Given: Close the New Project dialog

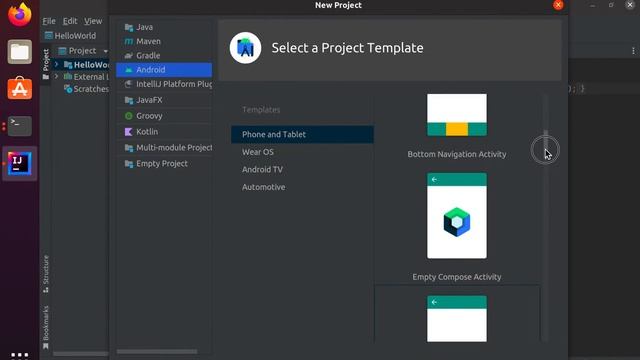Looking at the screenshot, I should click(558, 5).
